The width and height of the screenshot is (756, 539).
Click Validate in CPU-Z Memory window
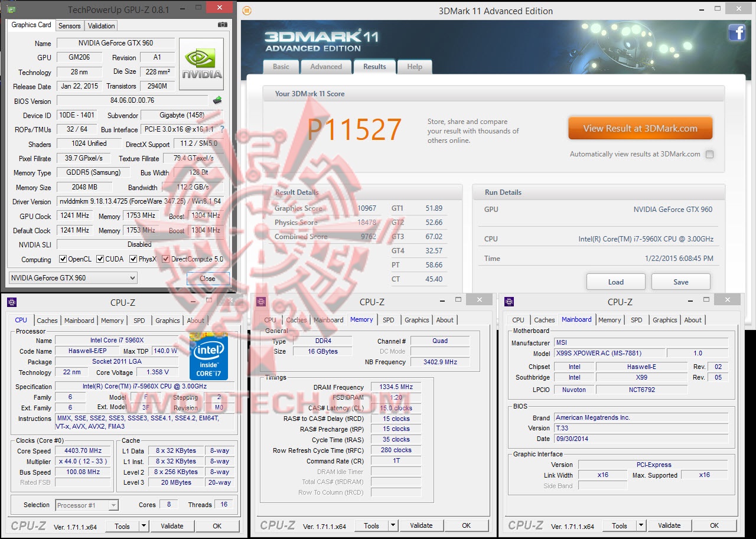tap(421, 525)
